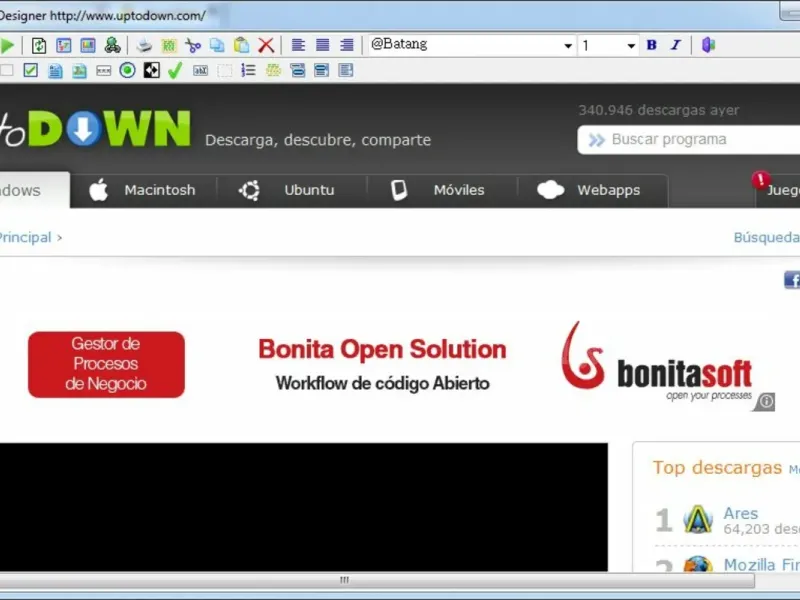Click the image document icon
Screen dimensions: 800x600
79,70
